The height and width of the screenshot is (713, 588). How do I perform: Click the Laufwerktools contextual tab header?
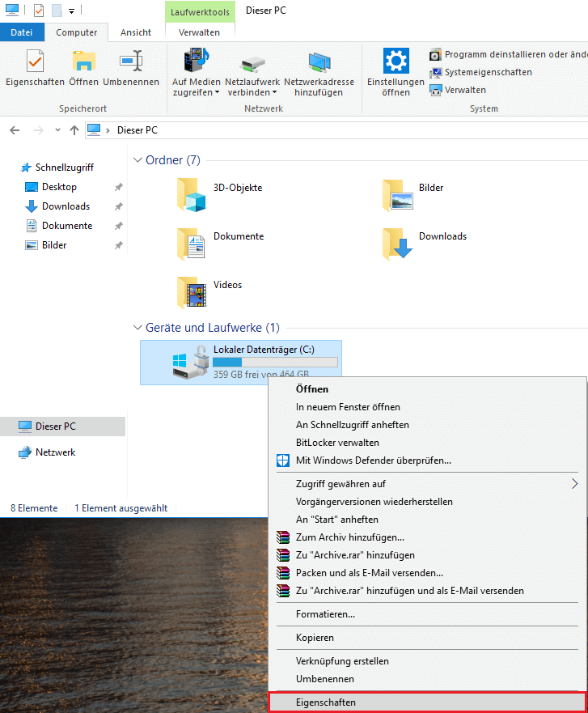[x=200, y=12]
